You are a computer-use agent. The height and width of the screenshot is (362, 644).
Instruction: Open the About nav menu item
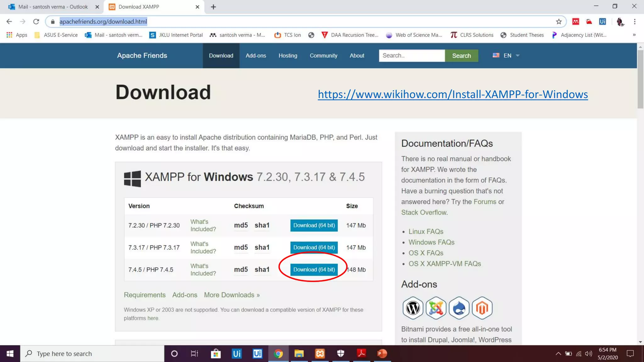pos(357,56)
